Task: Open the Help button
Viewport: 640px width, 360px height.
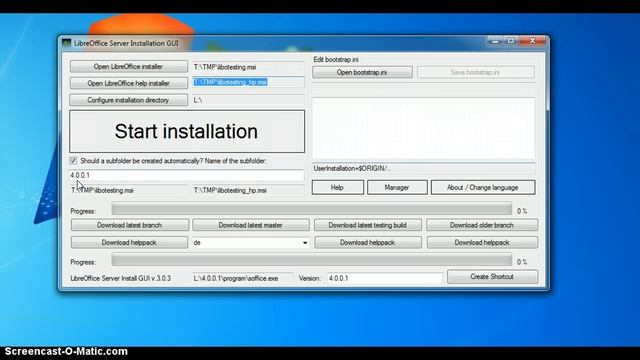Action: coord(338,187)
